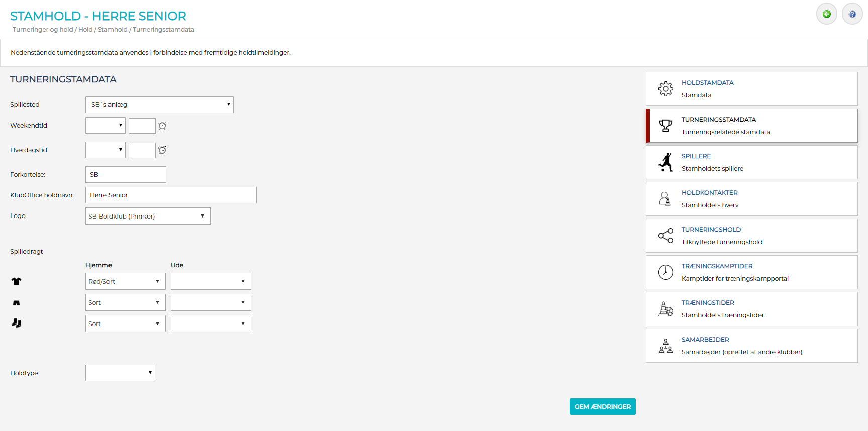The width and height of the screenshot is (868, 431).
Task: Open the Ude shirt colour dropdown
Action: pos(210,281)
